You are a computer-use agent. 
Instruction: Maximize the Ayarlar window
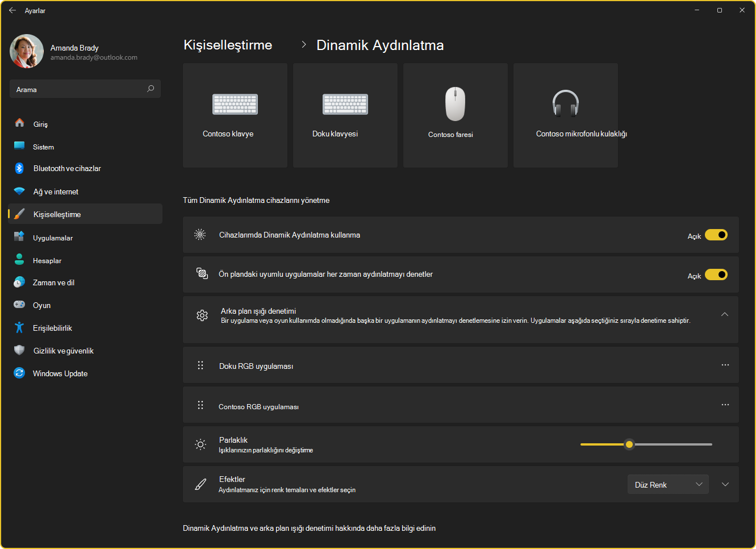[719, 10]
